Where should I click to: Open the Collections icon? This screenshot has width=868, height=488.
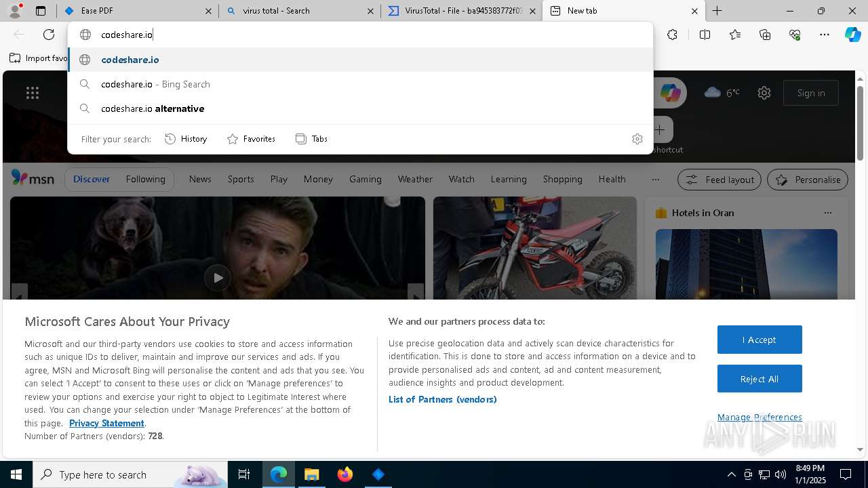(765, 35)
